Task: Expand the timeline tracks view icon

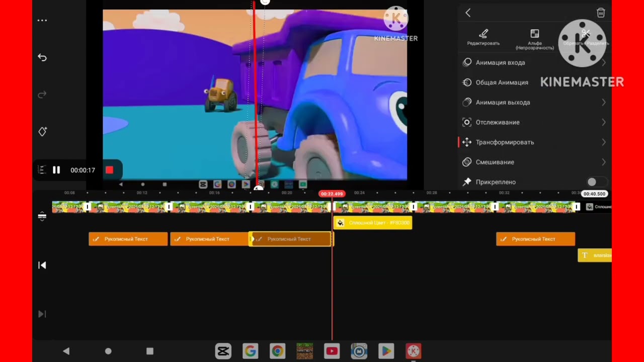Action: coord(42,216)
